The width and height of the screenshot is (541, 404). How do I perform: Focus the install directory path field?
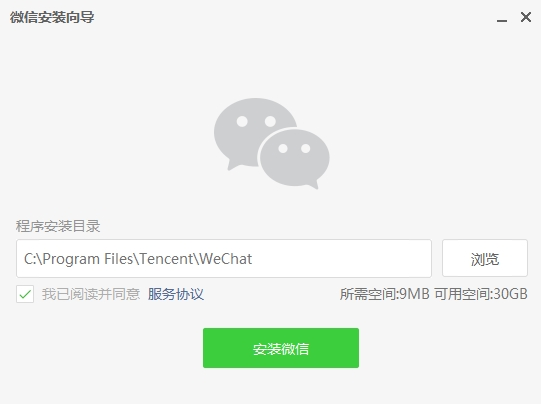(224, 258)
